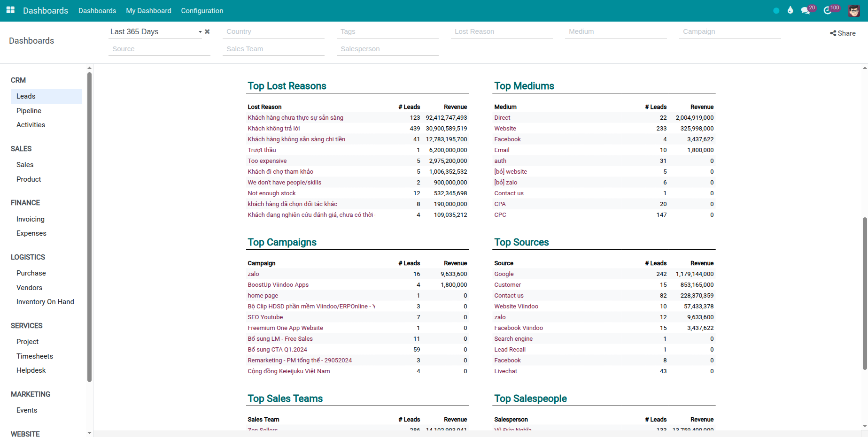
Task: Open the Configuration menu
Action: tap(202, 11)
